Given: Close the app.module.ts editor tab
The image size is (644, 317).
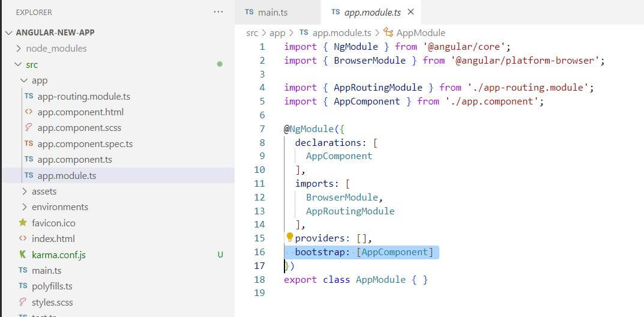Looking at the screenshot, I should [x=411, y=12].
